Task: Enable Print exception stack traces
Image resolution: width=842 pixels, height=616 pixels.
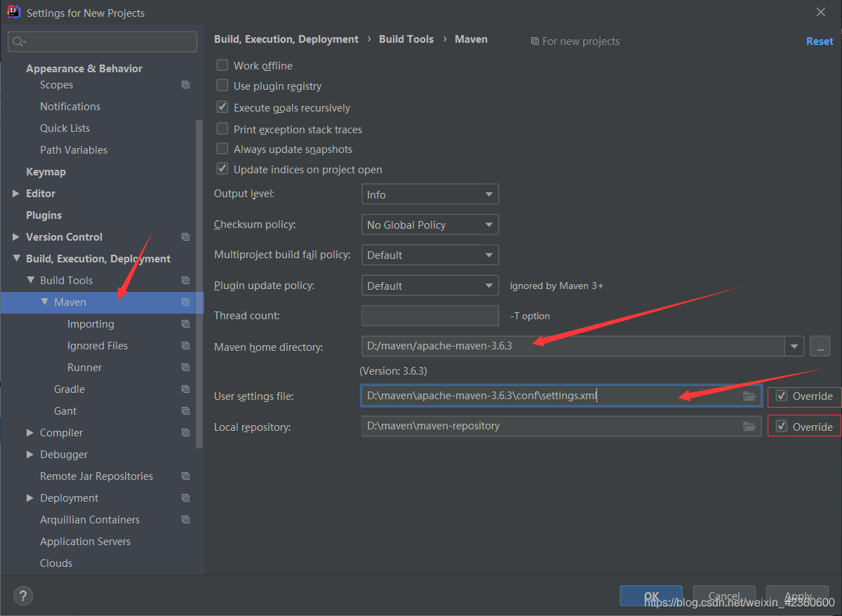Action: pyautogui.click(x=222, y=129)
